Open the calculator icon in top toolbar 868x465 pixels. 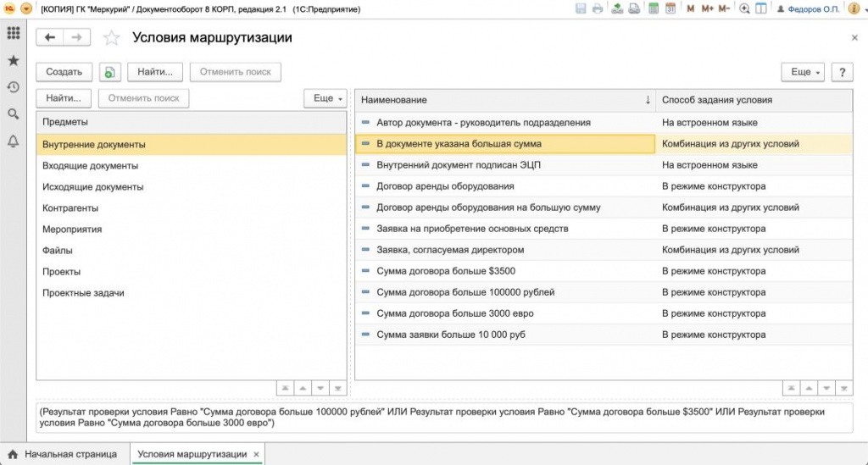[x=654, y=8]
